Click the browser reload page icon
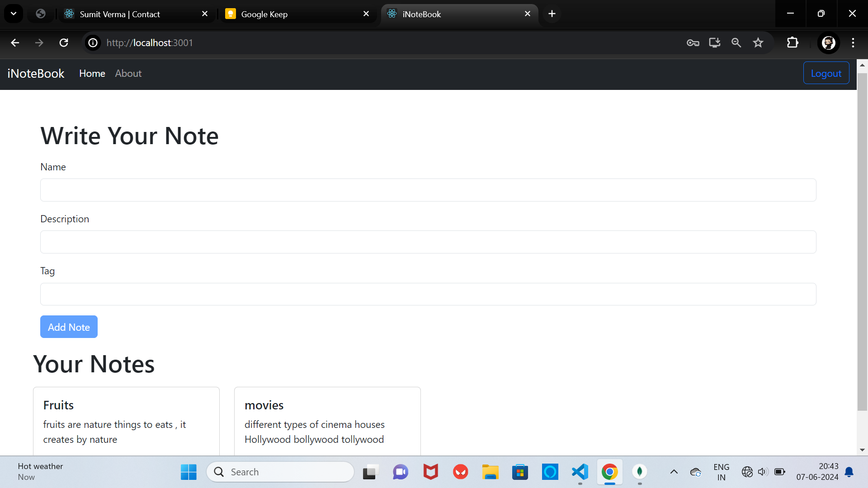868x488 pixels. click(64, 42)
